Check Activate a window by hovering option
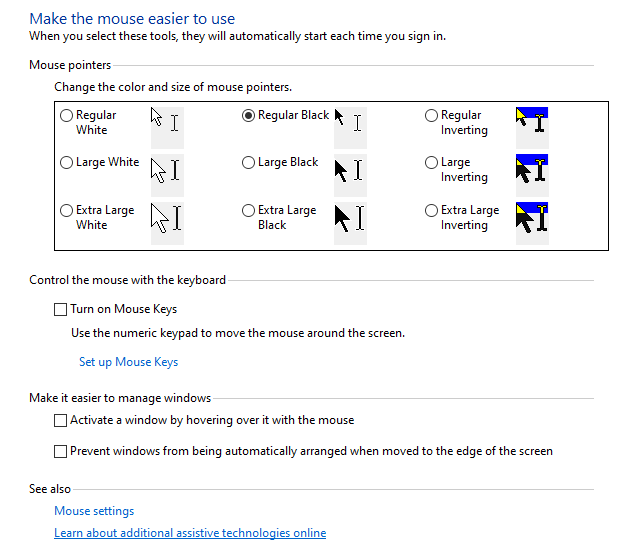The width and height of the screenshot is (618, 560). (x=61, y=421)
